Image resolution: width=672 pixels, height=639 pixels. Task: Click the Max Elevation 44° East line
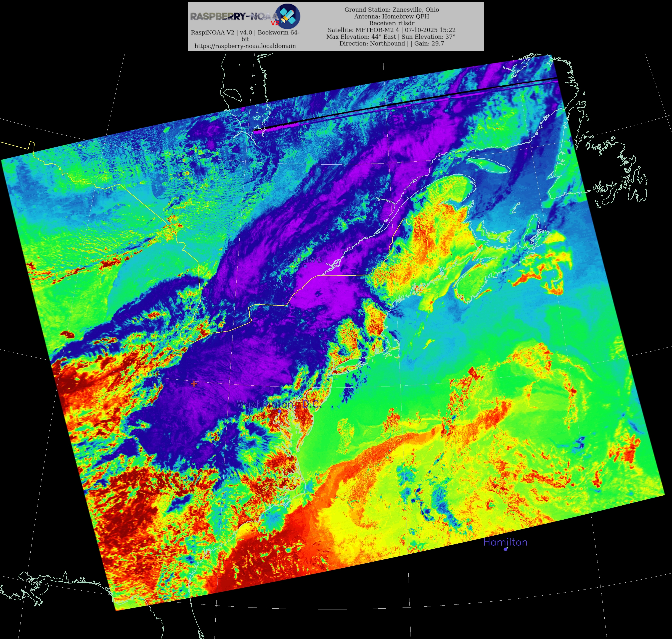pos(391,37)
